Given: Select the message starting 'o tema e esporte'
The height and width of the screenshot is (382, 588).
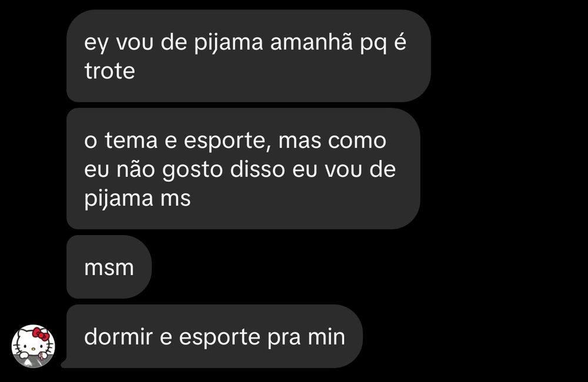Looking at the screenshot, I should tap(243, 169).
